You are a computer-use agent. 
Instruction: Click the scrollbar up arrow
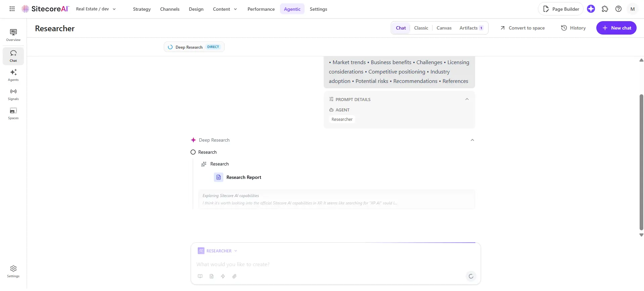(641, 60)
